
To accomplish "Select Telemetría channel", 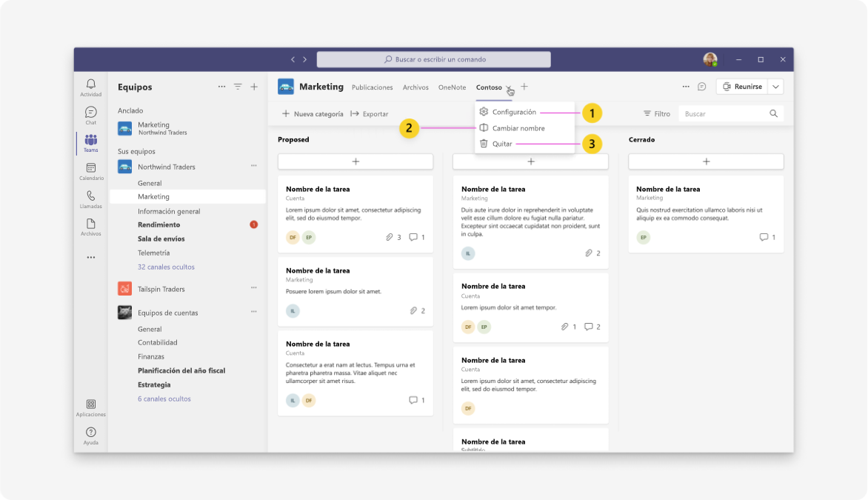I will (x=153, y=253).
